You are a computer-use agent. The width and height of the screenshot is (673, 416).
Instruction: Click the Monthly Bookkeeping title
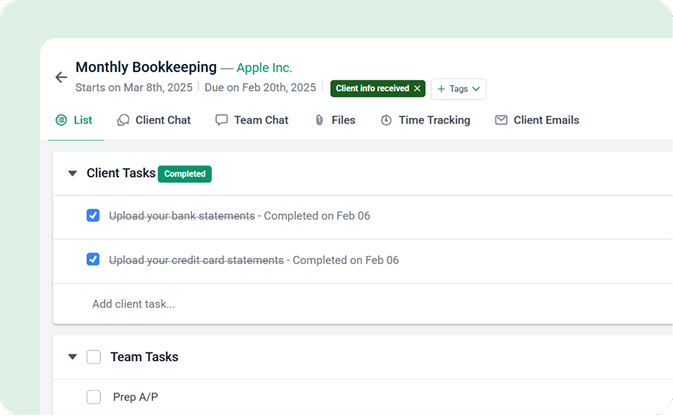146,67
